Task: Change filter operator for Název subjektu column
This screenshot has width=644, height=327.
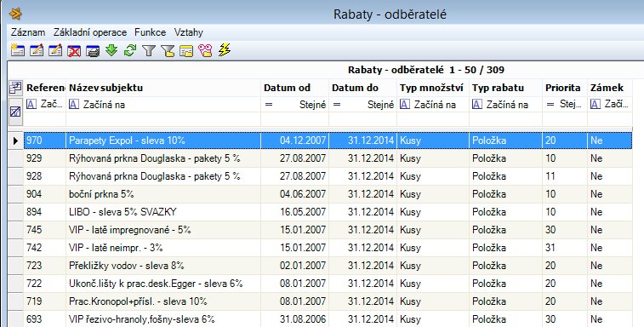Action: click(x=74, y=105)
